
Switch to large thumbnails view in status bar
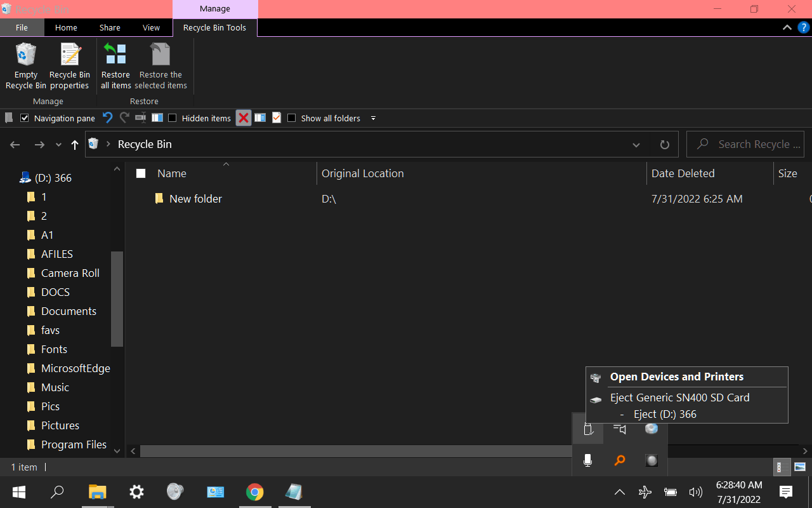point(799,467)
